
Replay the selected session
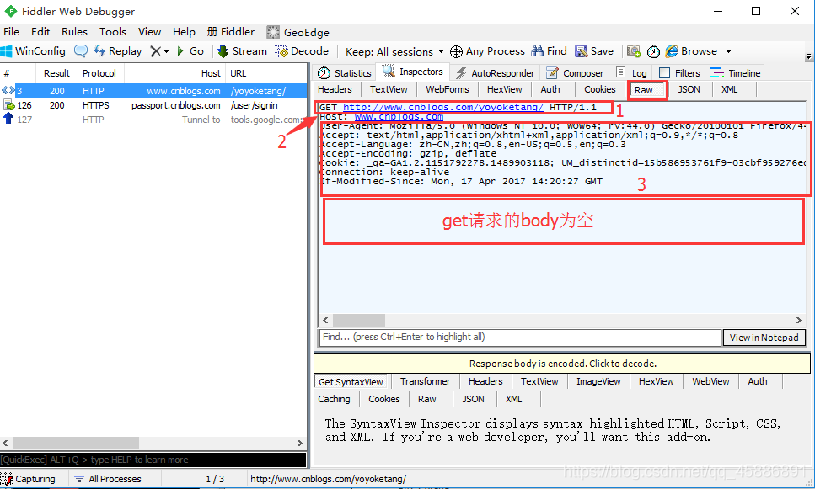click(117, 51)
